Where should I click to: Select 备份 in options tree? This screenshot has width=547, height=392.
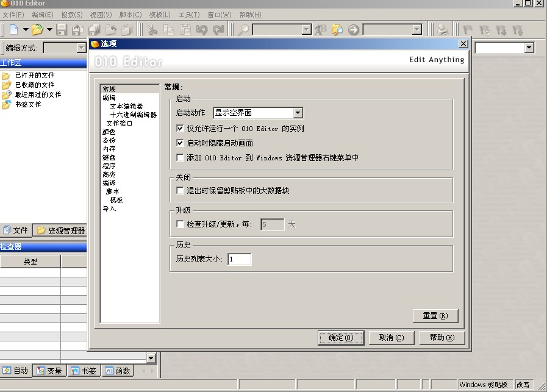[109, 140]
